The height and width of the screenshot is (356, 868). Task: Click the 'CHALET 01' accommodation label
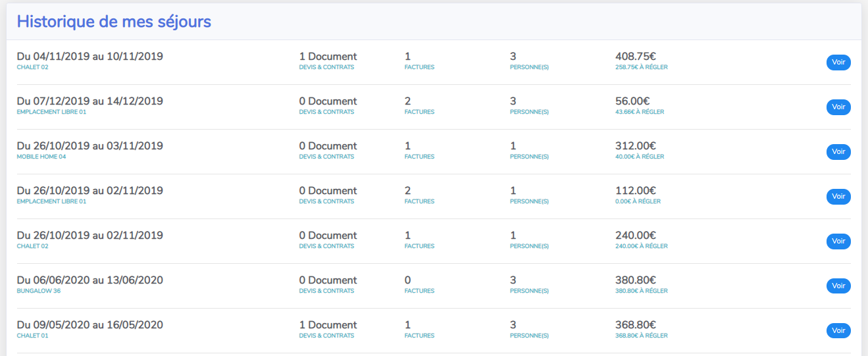32,336
